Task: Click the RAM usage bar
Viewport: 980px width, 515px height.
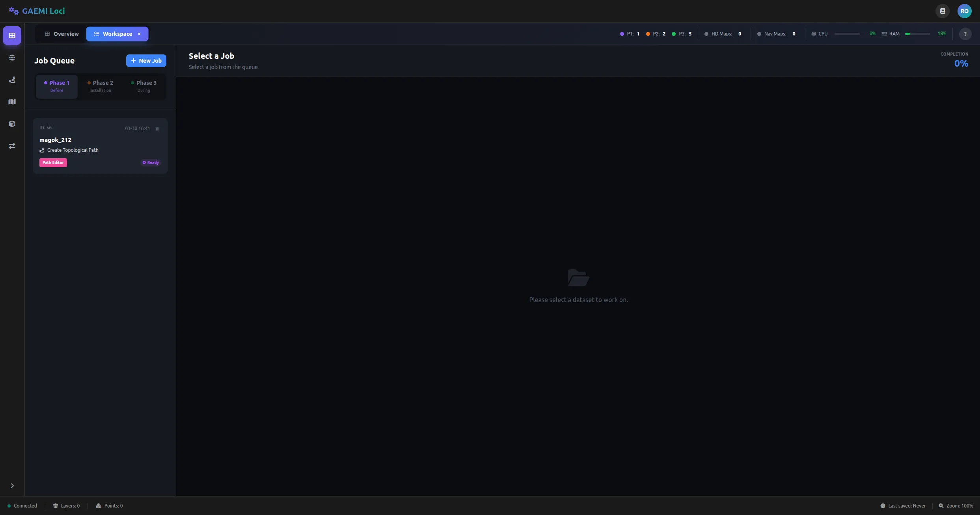Action: click(x=917, y=34)
